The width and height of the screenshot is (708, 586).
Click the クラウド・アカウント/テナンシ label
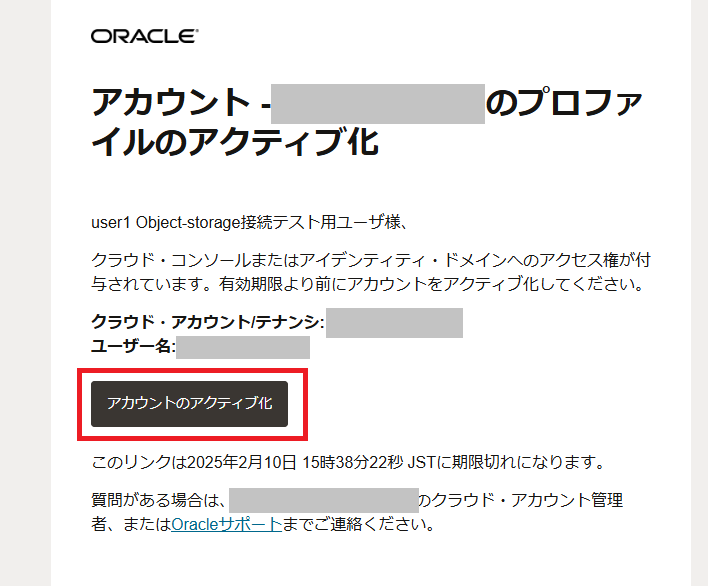pos(208,322)
